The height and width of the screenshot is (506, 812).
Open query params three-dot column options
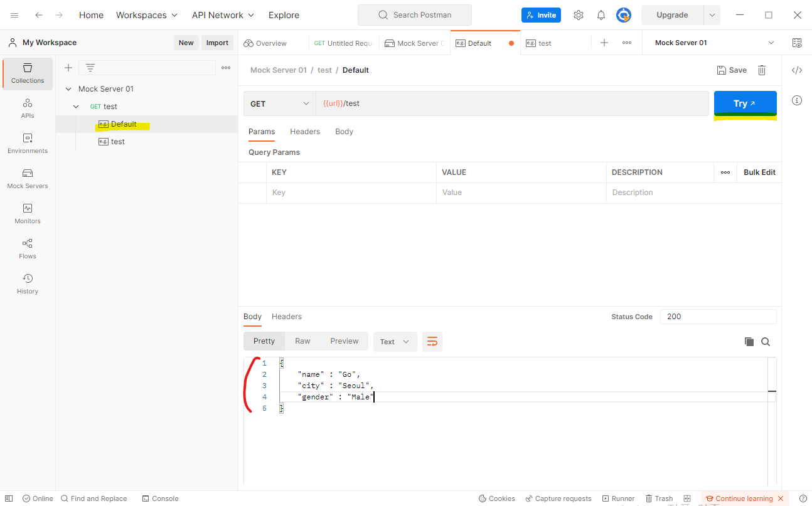pos(725,172)
